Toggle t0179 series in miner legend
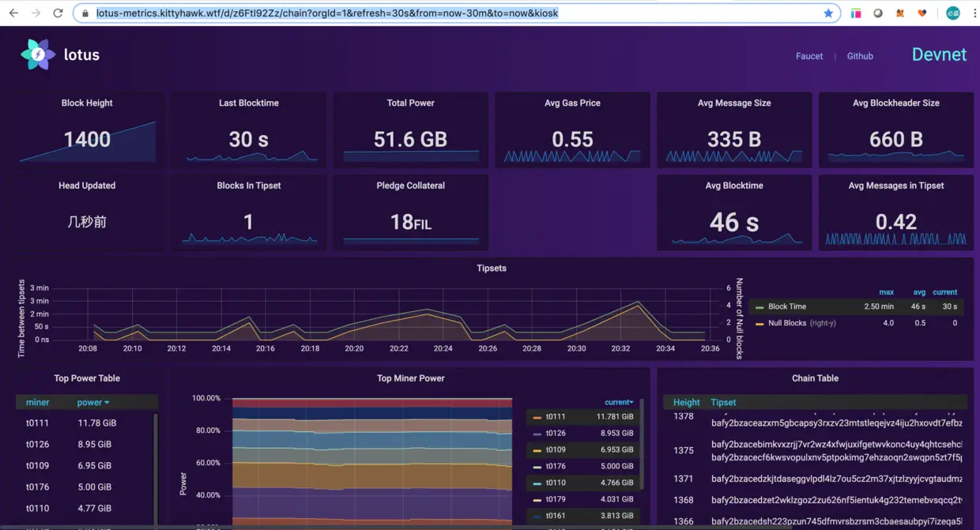The image size is (980, 530). click(556, 499)
